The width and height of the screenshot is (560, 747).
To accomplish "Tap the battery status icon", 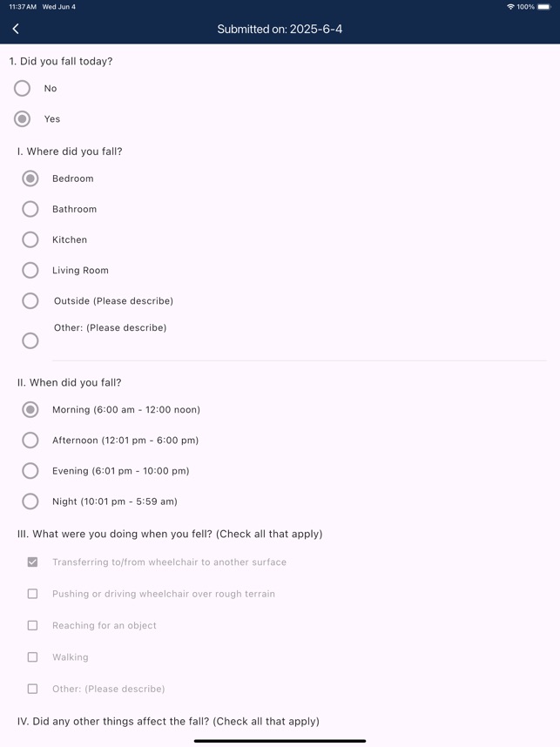I will [544, 7].
